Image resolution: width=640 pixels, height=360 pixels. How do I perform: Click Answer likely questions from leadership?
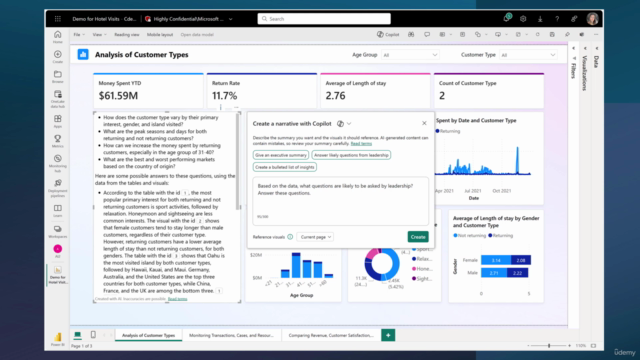click(351, 155)
